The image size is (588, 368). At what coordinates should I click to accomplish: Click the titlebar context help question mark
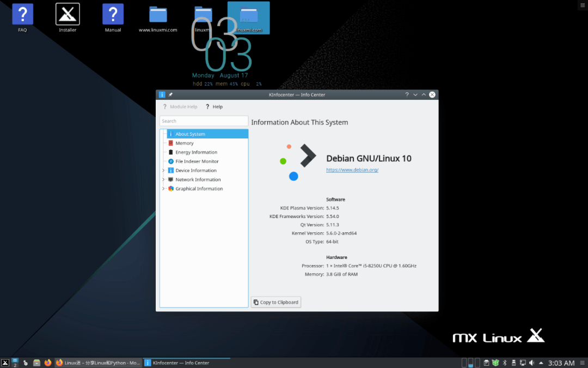[x=407, y=95]
